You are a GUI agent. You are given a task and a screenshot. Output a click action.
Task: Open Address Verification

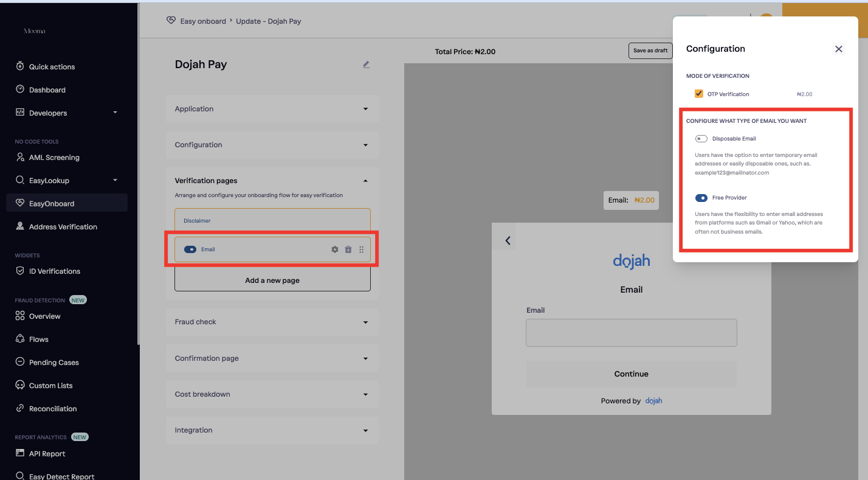pyautogui.click(x=63, y=227)
